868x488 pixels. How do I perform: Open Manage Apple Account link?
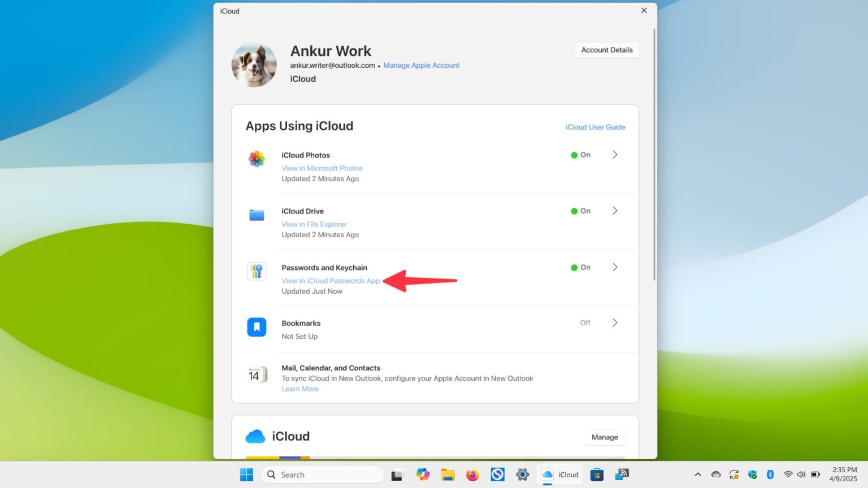pyautogui.click(x=421, y=66)
